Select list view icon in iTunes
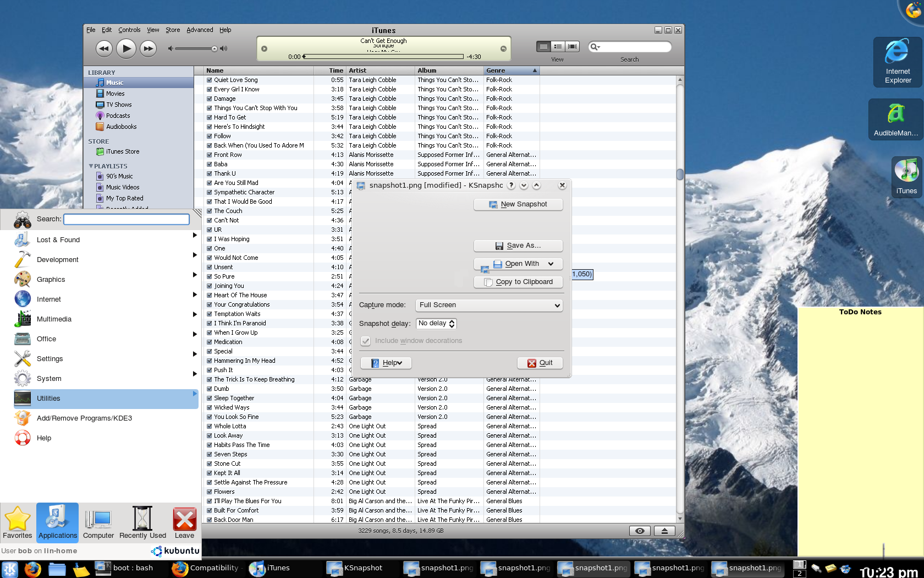The width and height of the screenshot is (924, 578). (x=543, y=47)
